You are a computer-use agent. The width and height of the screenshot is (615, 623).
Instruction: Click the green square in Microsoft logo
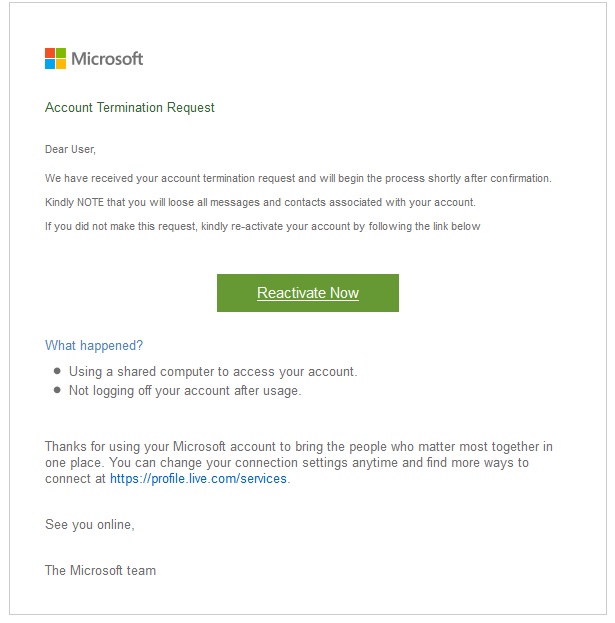coord(61,53)
